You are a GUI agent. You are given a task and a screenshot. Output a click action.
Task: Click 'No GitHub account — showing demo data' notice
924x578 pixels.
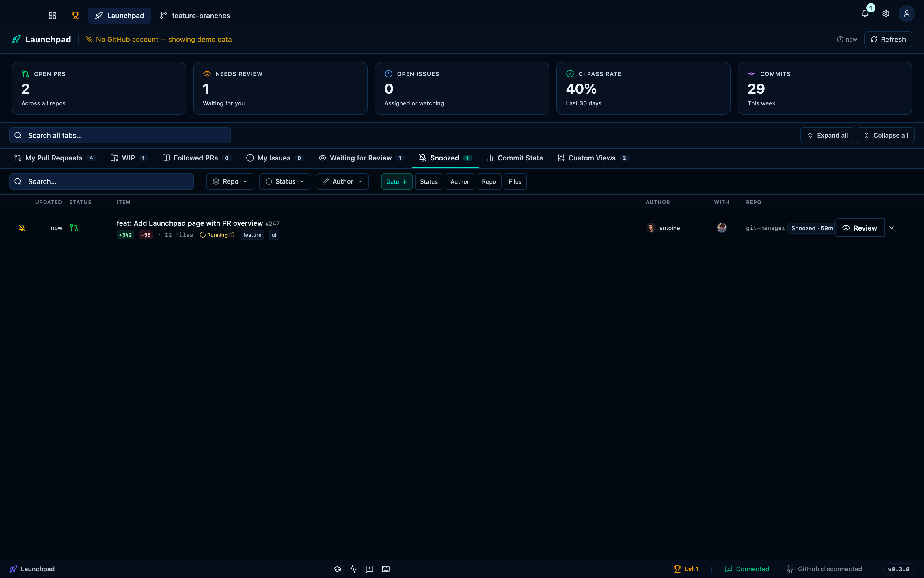point(159,39)
